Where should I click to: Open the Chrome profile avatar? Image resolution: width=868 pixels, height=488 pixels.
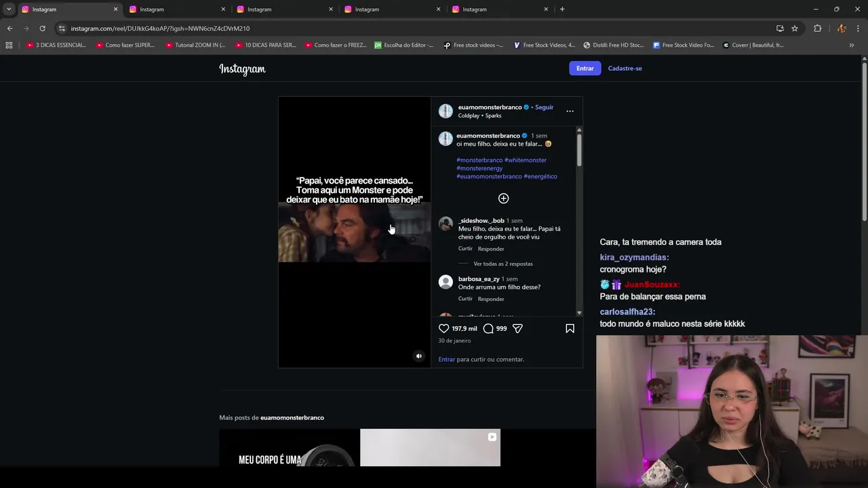pos(842,28)
